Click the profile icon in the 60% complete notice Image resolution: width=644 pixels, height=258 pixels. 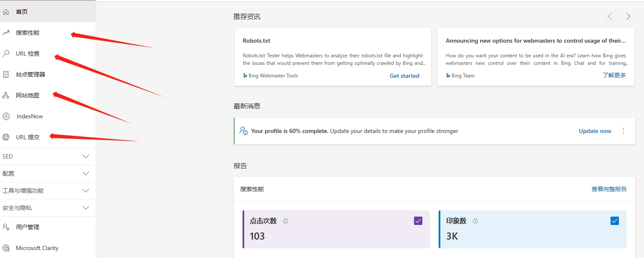point(243,131)
